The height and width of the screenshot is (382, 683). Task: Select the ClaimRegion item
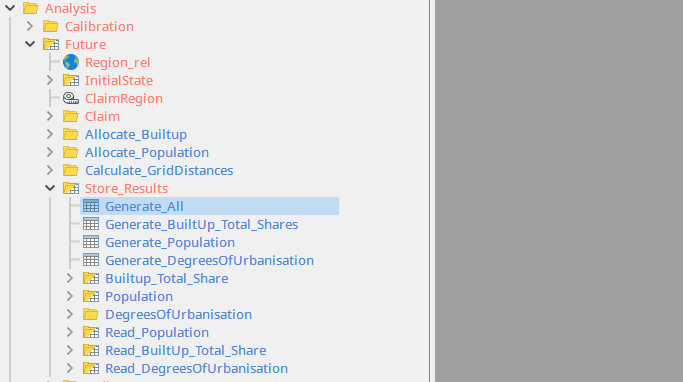tap(124, 98)
